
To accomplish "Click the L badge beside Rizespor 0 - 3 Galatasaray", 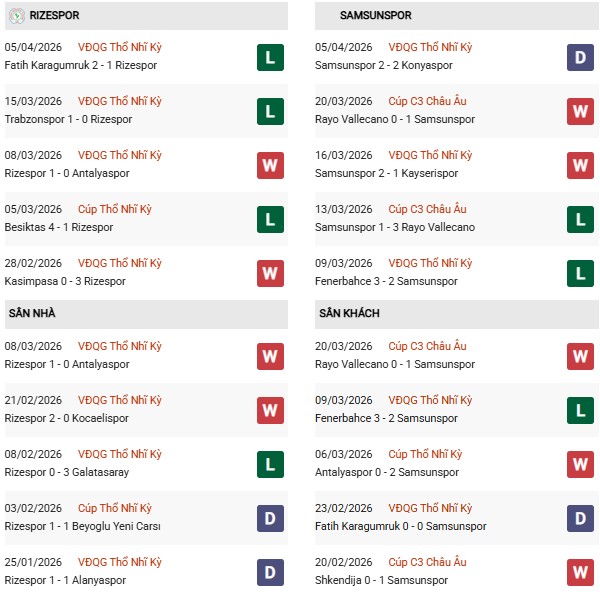I will point(269,464).
